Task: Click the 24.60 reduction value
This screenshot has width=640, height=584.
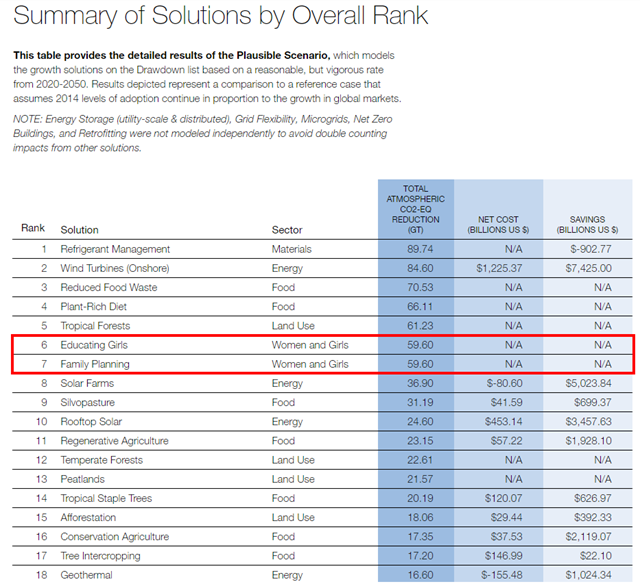Action: coord(420,422)
